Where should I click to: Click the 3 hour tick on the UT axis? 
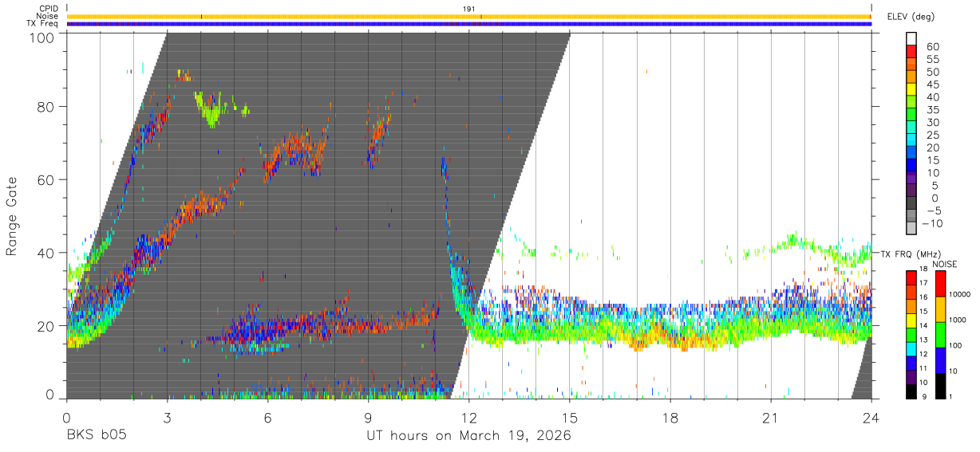[168, 418]
